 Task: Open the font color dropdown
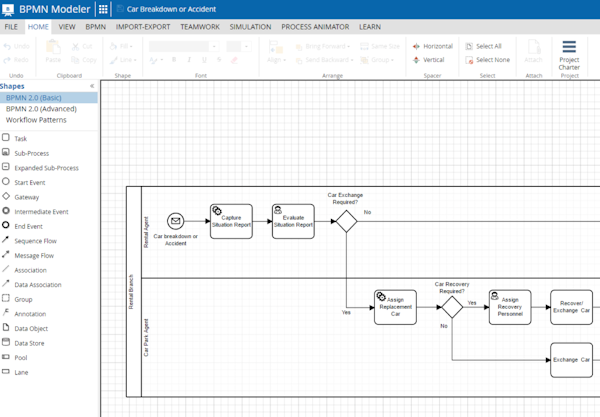pos(157,60)
